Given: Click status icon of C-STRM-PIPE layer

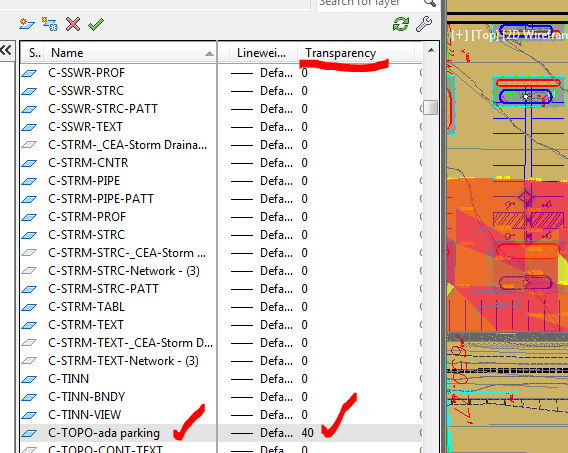Looking at the screenshot, I should tap(29, 181).
